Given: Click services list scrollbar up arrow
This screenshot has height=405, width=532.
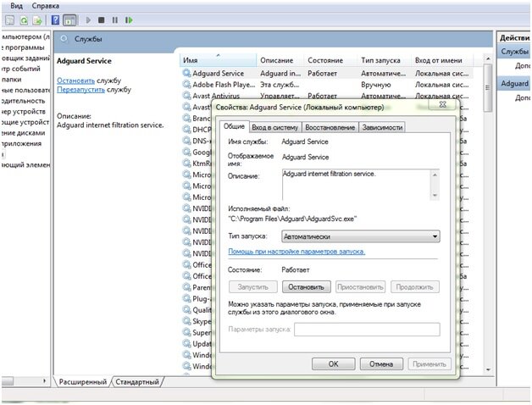Looking at the screenshot, I should click(x=488, y=58).
